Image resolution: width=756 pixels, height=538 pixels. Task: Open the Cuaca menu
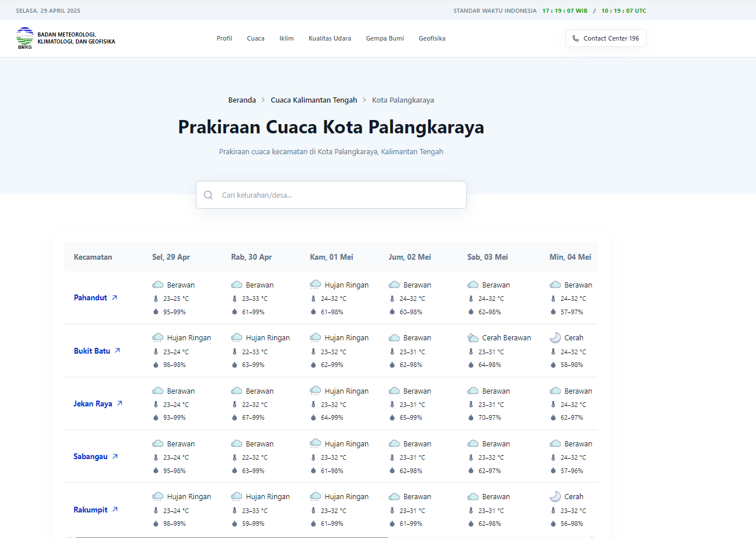point(255,39)
